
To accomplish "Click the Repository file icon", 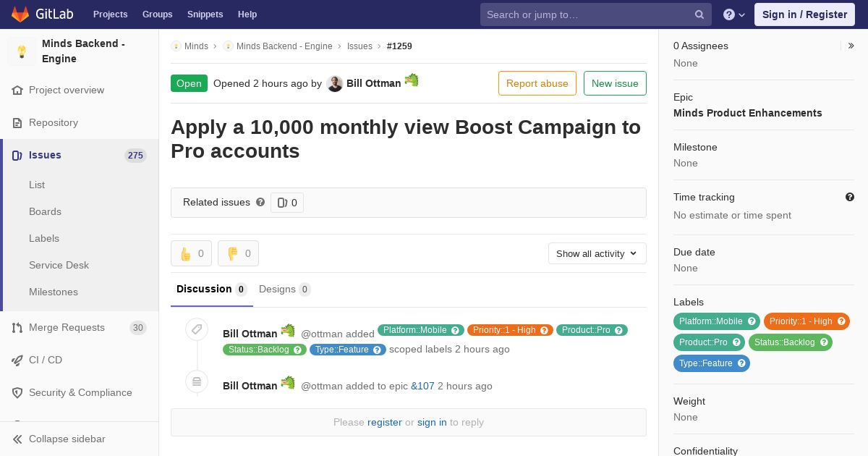I will tap(17, 123).
